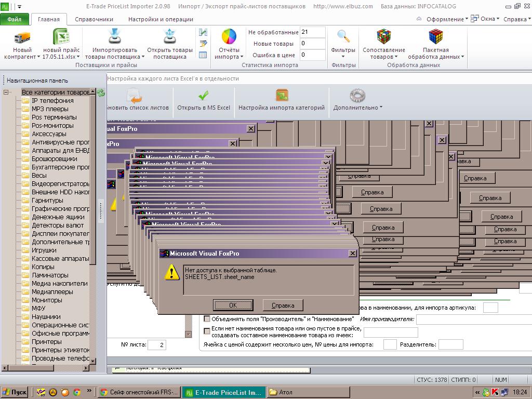Click Открыть товары поставщика icon
Viewport: 532px width, 399px height.
(170, 37)
